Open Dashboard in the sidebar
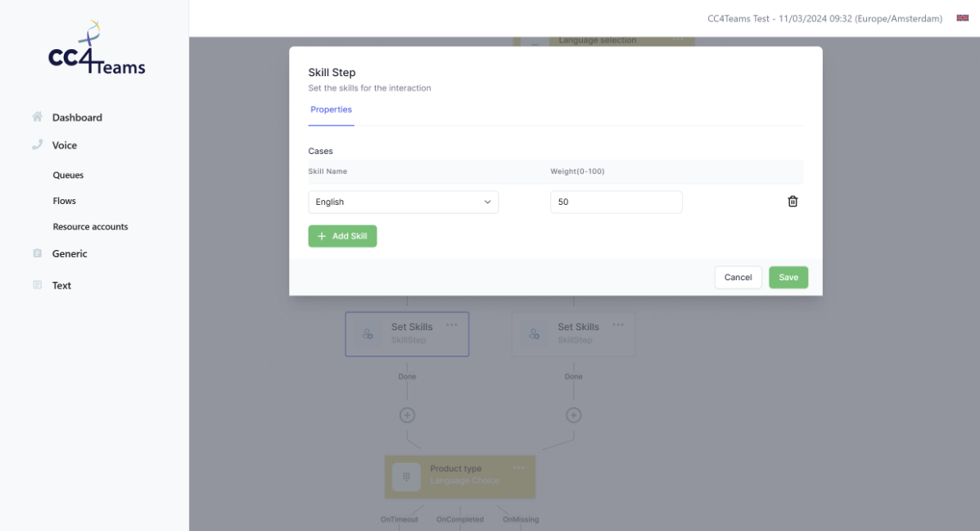Viewport: 980px width, 531px height. (x=77, y=117)
